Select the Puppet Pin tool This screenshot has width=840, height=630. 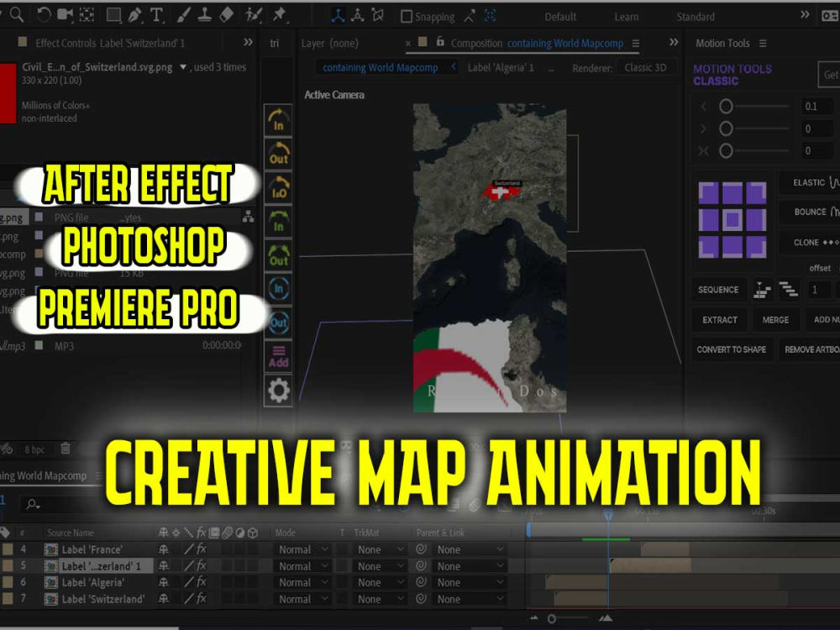coord(279,15)
